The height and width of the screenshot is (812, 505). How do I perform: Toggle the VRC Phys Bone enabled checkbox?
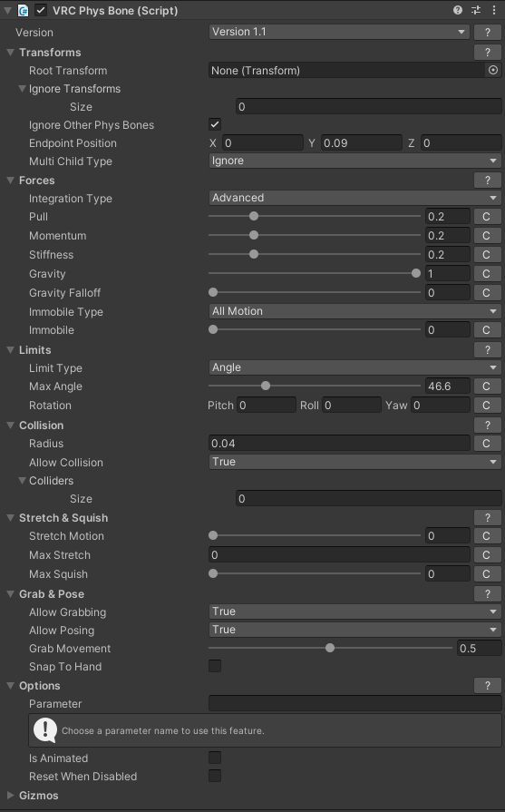click(41, 10)
